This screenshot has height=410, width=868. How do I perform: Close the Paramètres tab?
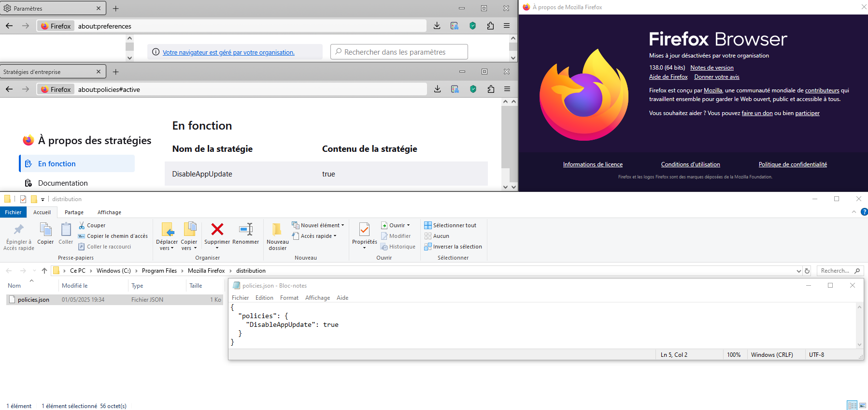[99, 8]
